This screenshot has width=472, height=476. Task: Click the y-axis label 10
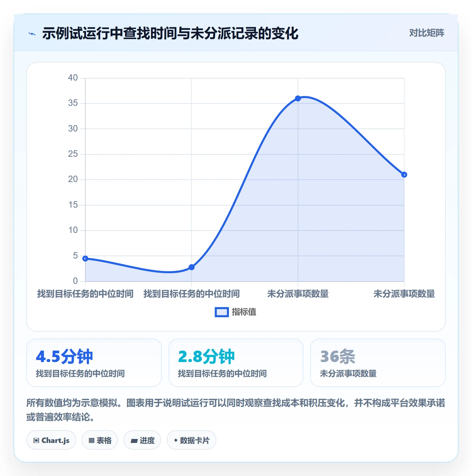(x=73, y=230)
